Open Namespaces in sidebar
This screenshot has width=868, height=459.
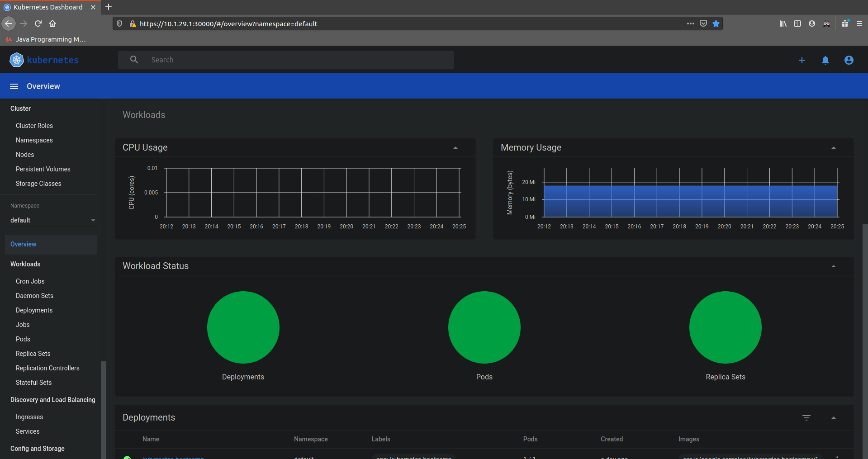(34, 140)
